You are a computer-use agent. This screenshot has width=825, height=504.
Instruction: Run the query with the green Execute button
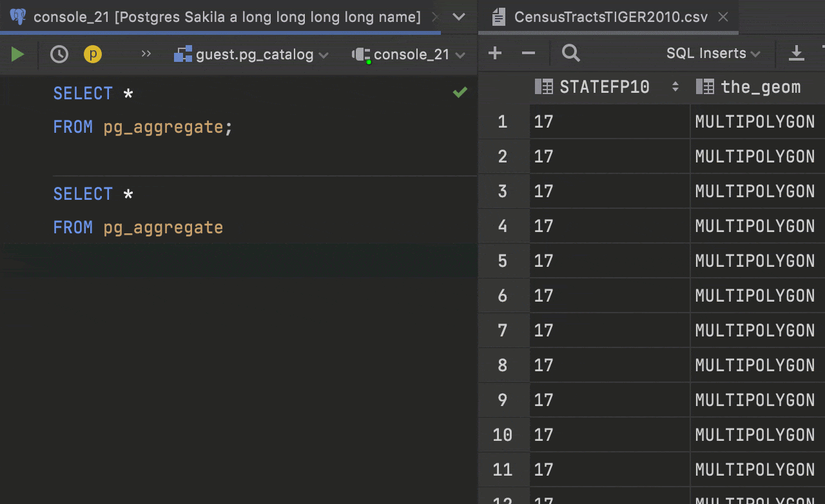coord(17,55)
